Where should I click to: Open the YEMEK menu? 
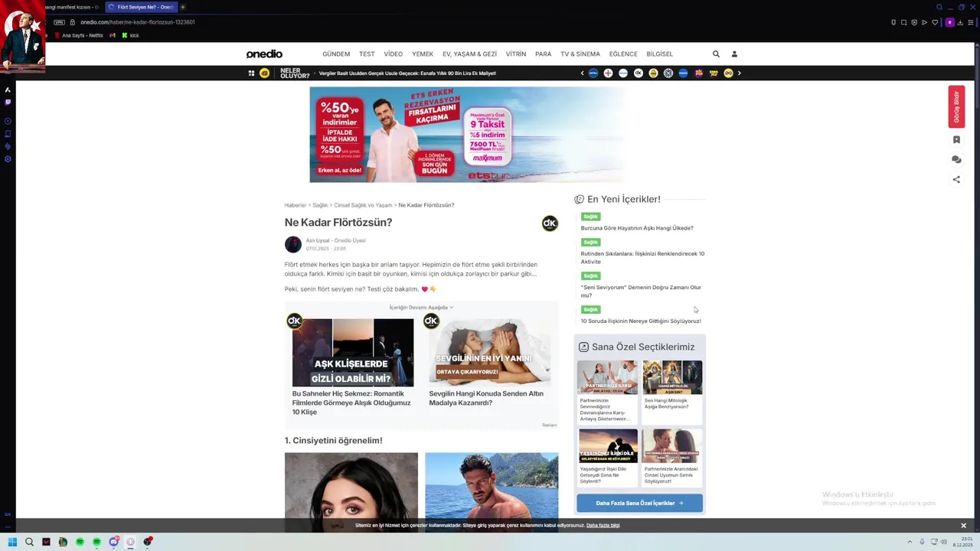[423, 54]
